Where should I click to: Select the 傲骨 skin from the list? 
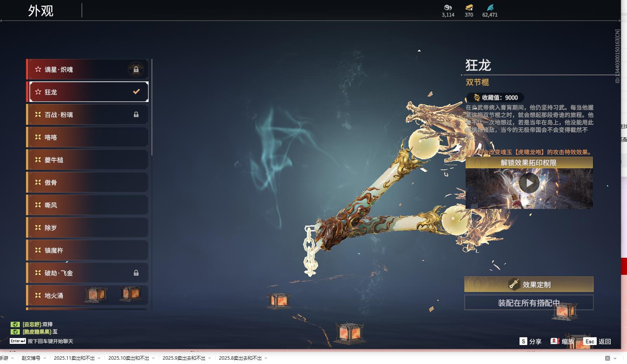click(x=88, y=183)
